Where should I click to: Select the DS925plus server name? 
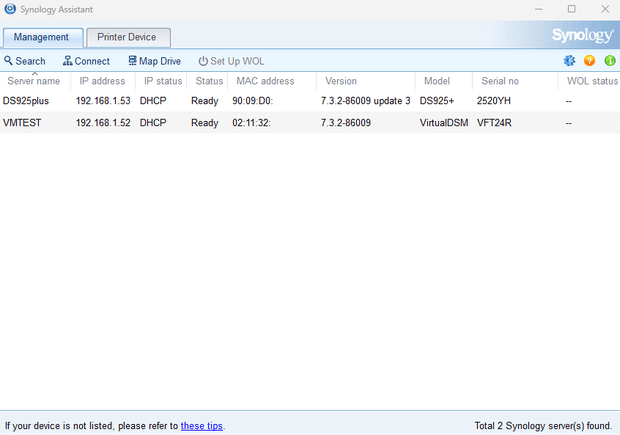[x=26, y=101]
